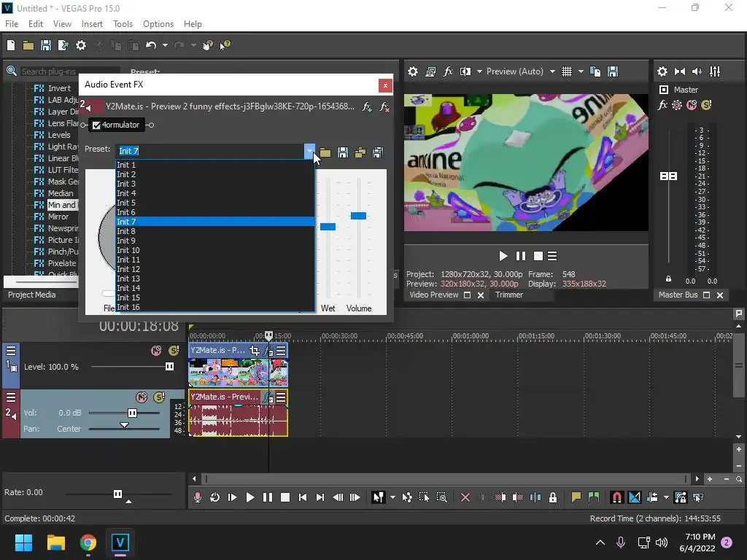Open the Video Output FX button in preview

click(448, 71)
